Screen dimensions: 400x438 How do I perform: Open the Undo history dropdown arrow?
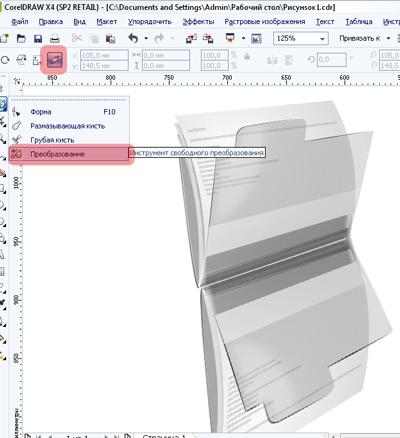click(x=146, y=39)
